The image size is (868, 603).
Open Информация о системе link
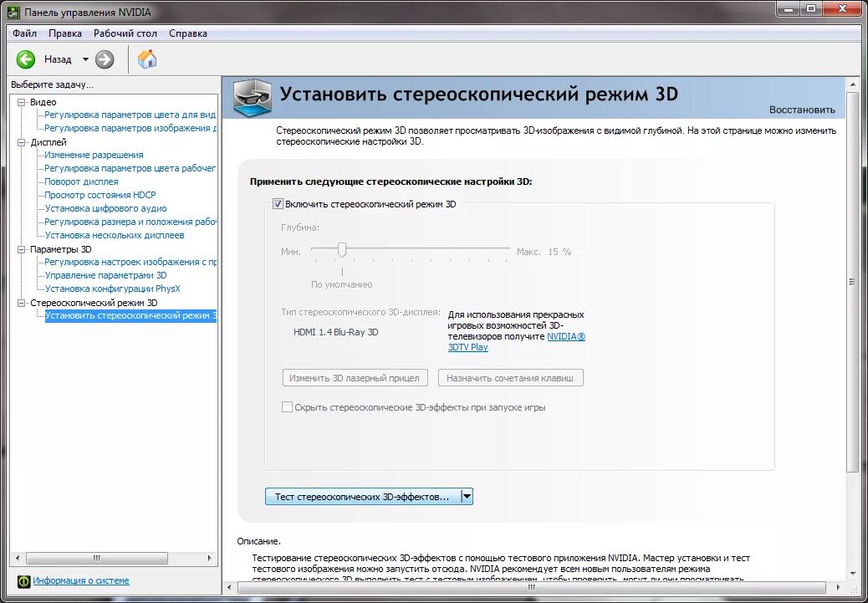pyautogui.click(x=81, y=581)
